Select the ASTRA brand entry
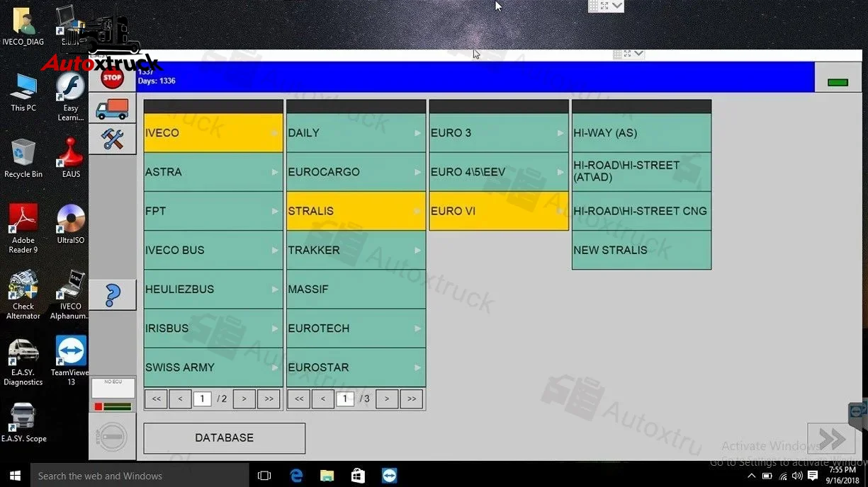The image size is (868, 487). tap(213, 172)
